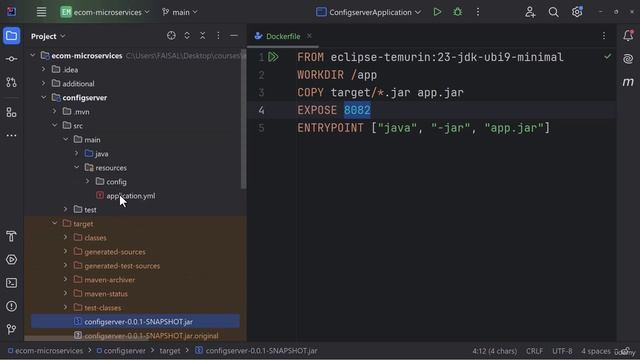Close the Dockerfile tab
This screenshot has width=640, height=360.
[309, 36]
